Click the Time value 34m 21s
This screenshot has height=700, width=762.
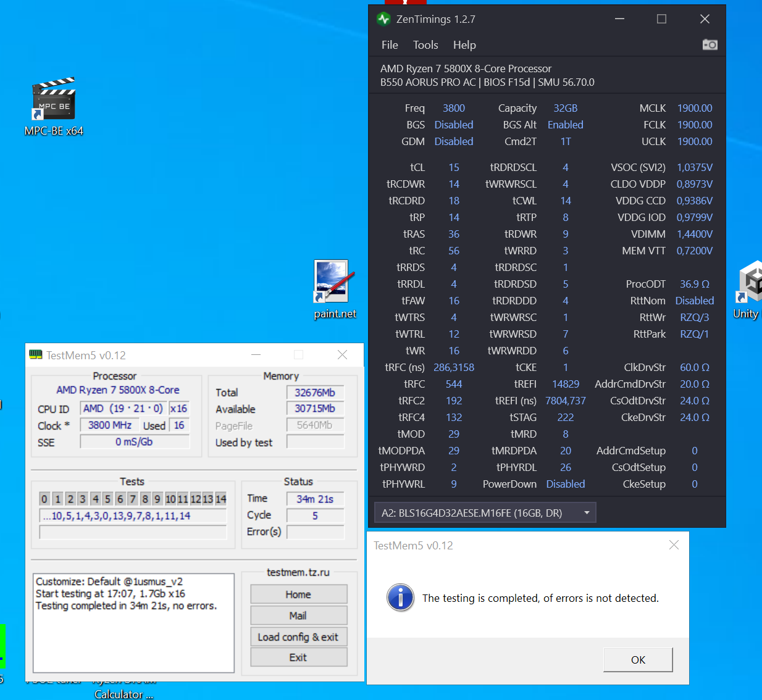coord(315,499)
